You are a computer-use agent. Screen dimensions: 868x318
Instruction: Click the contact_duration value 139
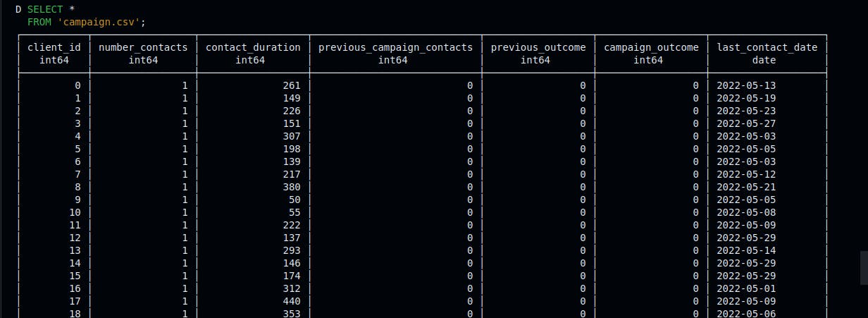292,161
